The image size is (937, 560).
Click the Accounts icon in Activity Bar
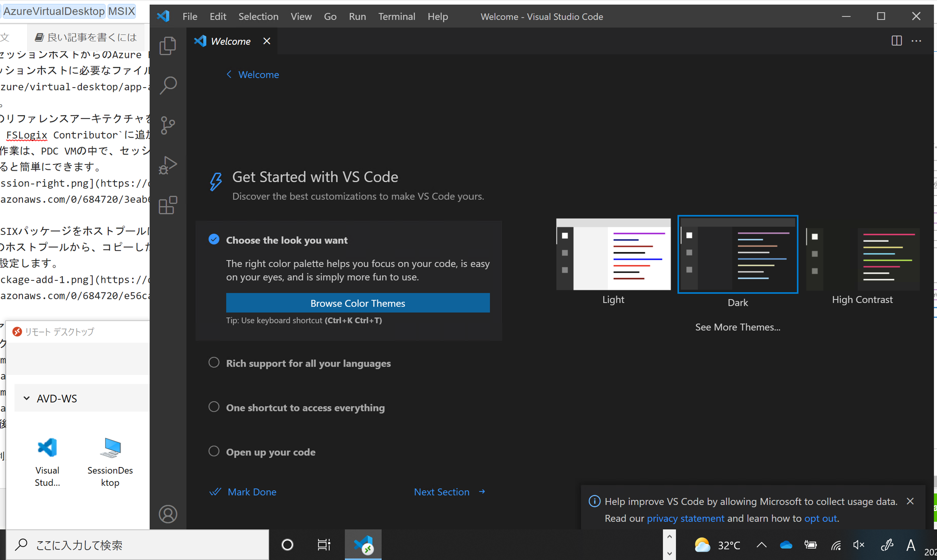coord(168,514)
